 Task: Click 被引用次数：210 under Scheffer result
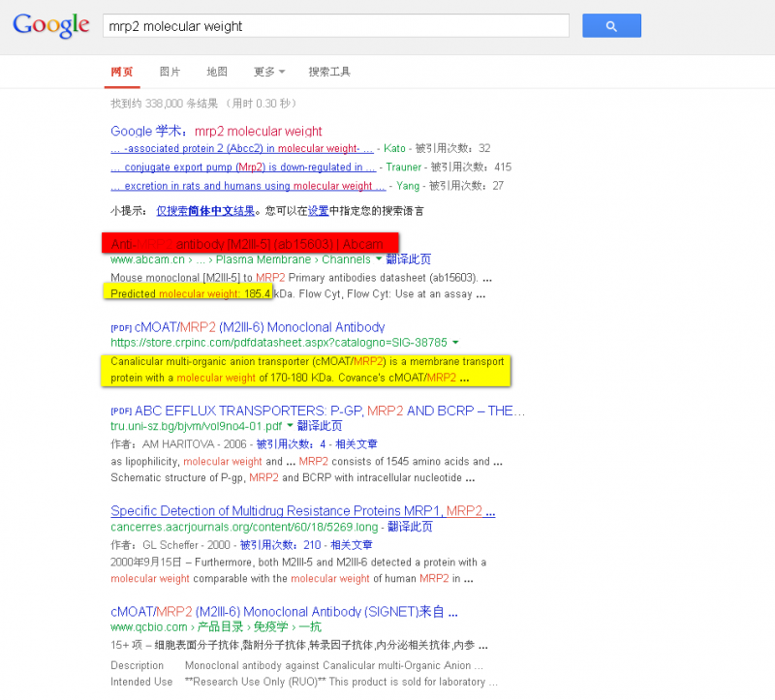pos(280,545)
